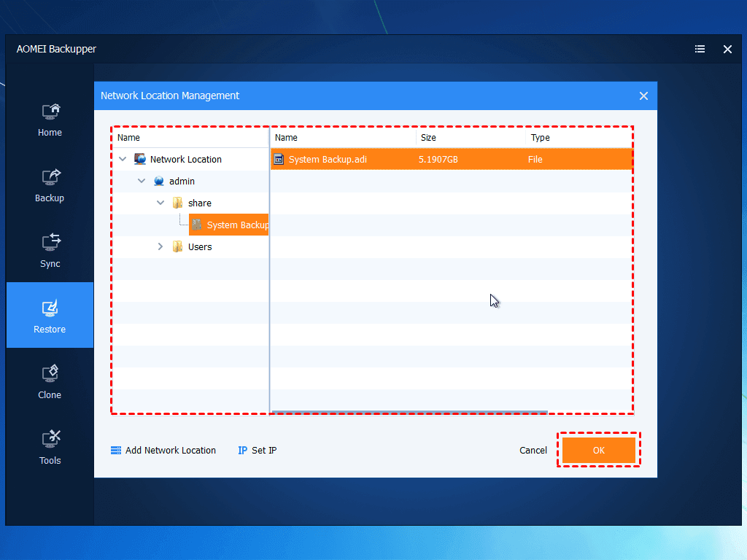747x560 pixels.
Task: Select the share folder label
Action: (x=200, y=203)
